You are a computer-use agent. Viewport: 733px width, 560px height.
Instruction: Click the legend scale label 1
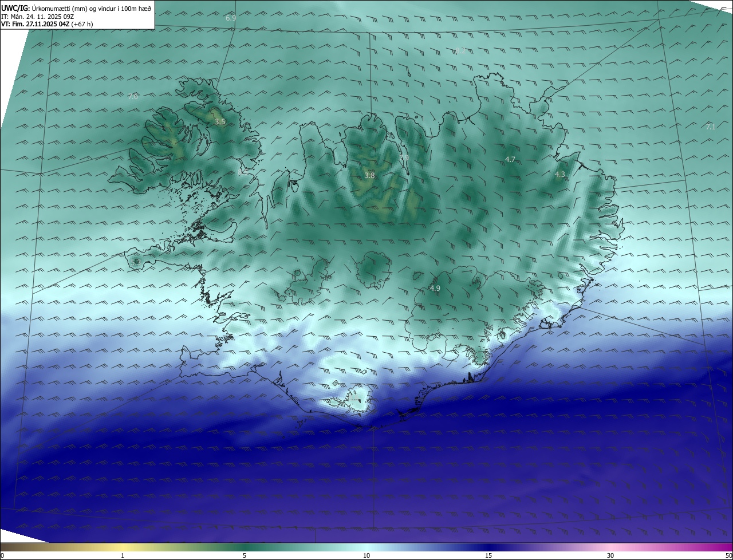coord(123,555)
